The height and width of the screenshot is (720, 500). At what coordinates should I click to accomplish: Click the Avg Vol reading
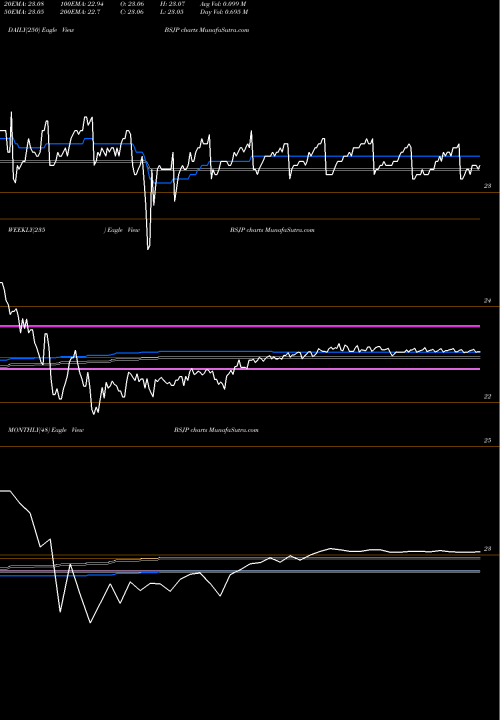pyautogui.click(x=223, y=4)
